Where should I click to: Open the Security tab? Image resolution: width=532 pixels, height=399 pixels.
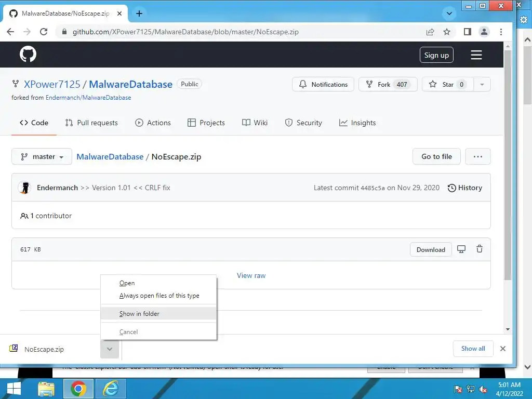pyautogui.click(x=303, y=123)
